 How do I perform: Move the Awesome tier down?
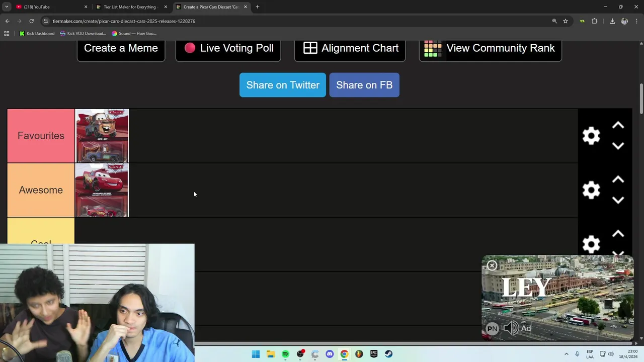coord(618,200)
